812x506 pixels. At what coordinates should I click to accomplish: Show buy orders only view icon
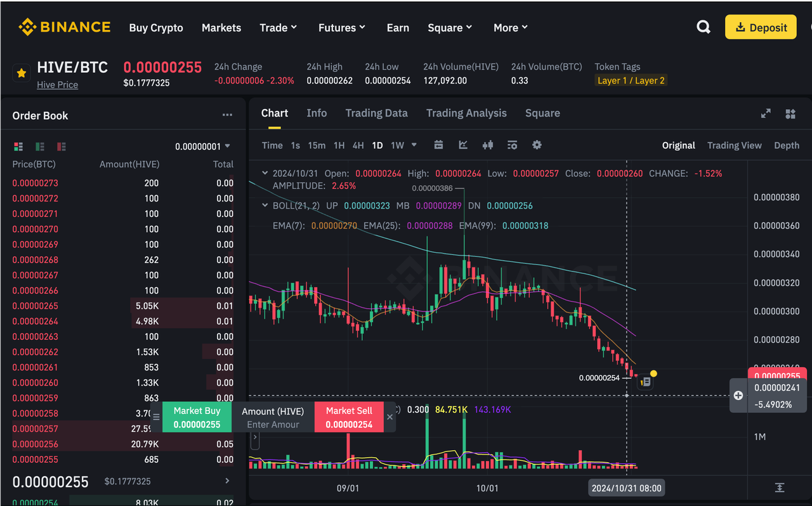click(39, 146)
